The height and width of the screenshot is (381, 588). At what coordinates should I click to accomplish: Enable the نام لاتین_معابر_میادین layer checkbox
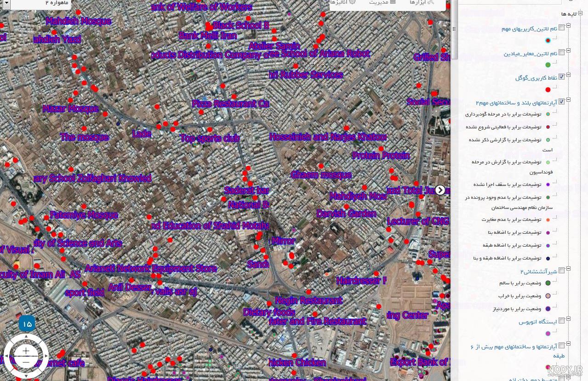[561, 52]
